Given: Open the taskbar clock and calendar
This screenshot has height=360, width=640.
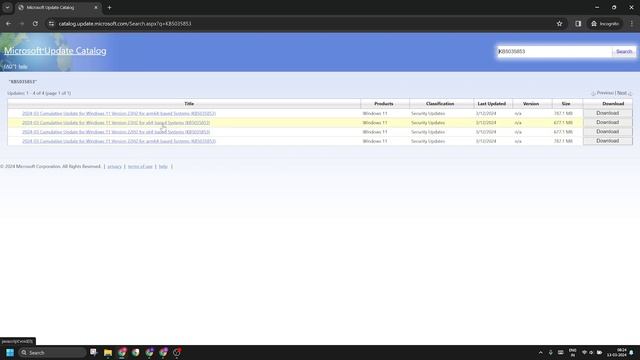Looking at the screenshot, I should (616, 353).
